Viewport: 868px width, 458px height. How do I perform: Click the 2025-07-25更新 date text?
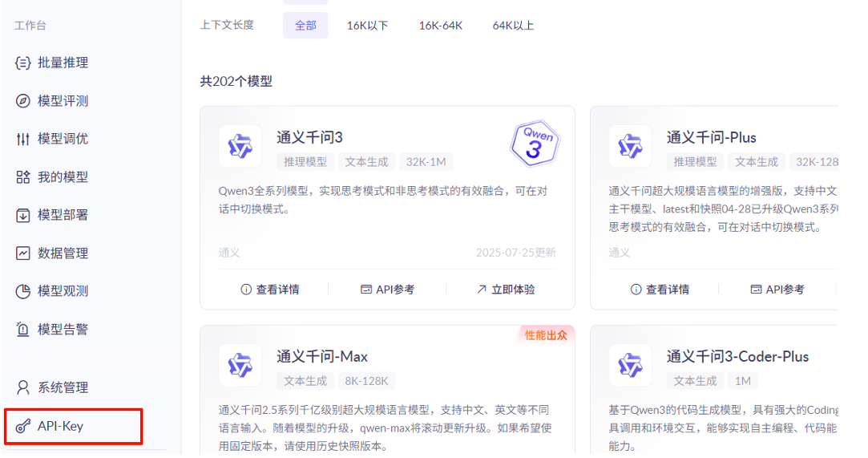pos(516,253)
